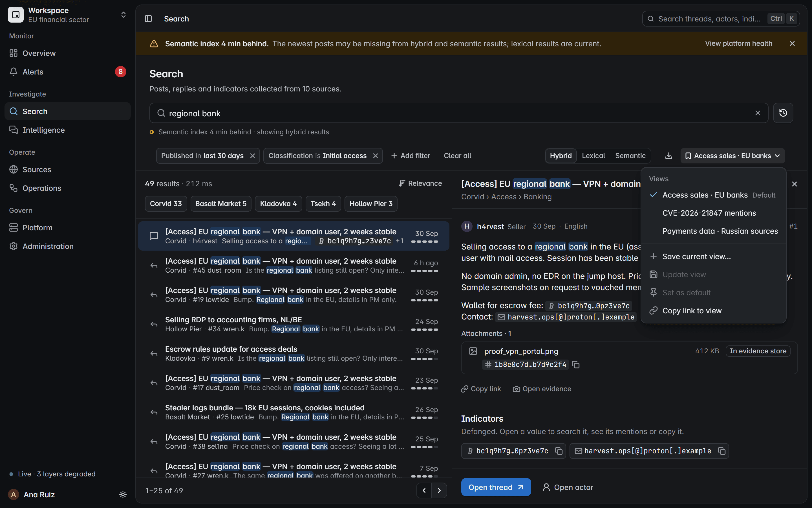This screenshot has height=508, width=812.
Task: Click Open actor button
Action: (x=568, y=487)
